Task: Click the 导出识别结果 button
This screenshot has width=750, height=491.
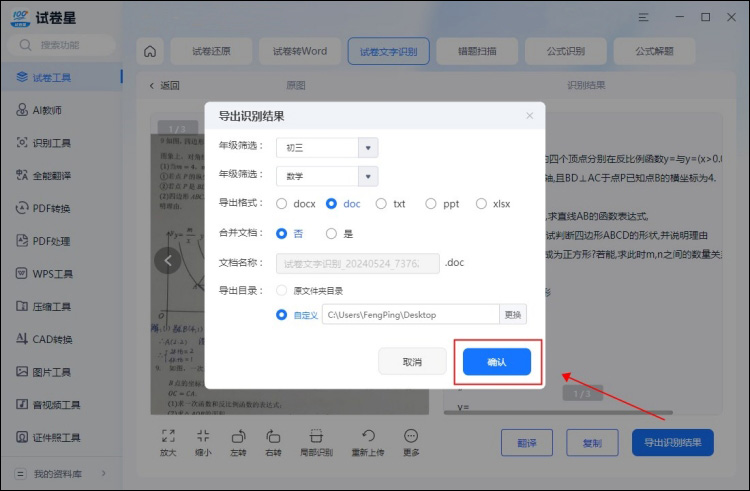Action: (x=673, y=443)
